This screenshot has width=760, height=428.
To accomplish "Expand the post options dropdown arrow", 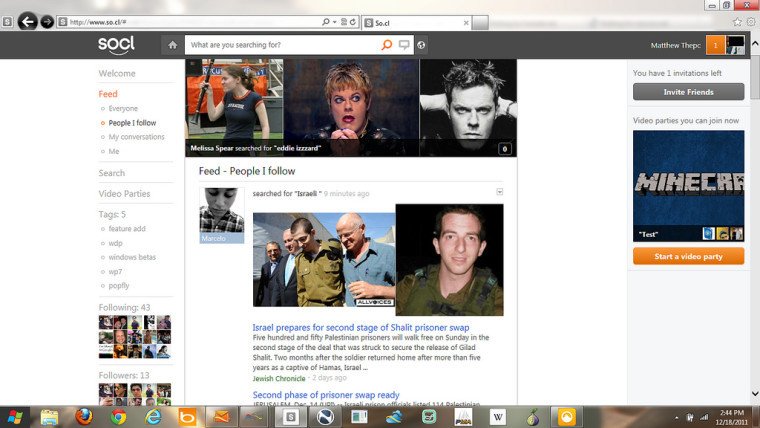I will pos(500,191).
